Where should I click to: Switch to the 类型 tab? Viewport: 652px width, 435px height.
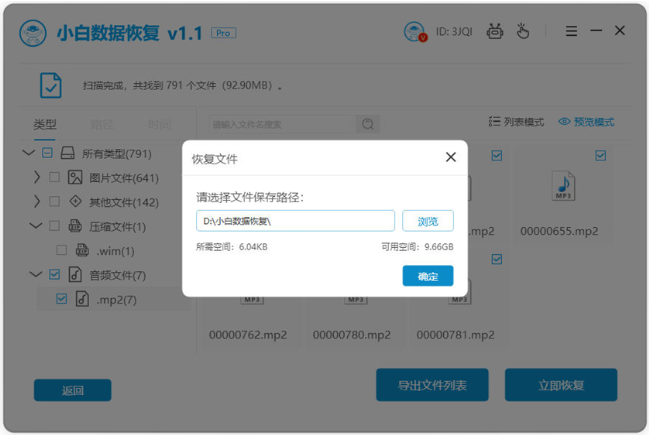click(44, 124)
